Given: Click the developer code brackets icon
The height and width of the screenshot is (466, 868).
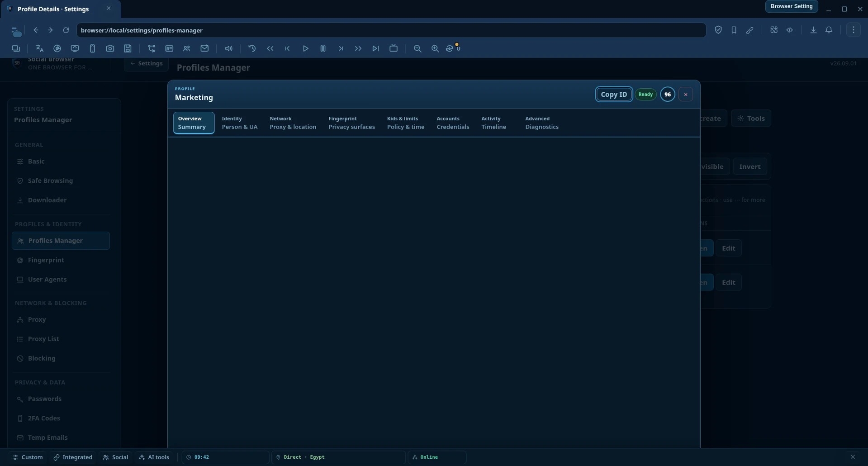Looking at the screenshot, I should (x=790, y=30).
